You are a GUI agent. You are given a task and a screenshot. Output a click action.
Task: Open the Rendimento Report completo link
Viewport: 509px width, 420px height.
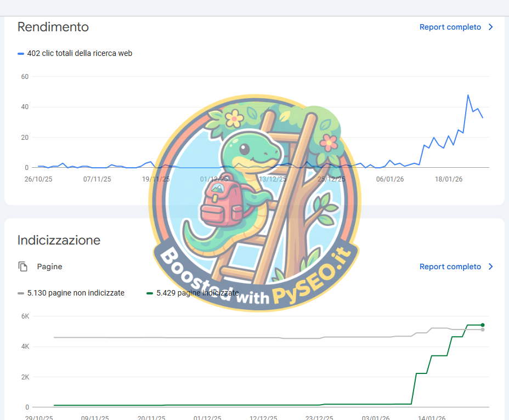tap(450, 27)
